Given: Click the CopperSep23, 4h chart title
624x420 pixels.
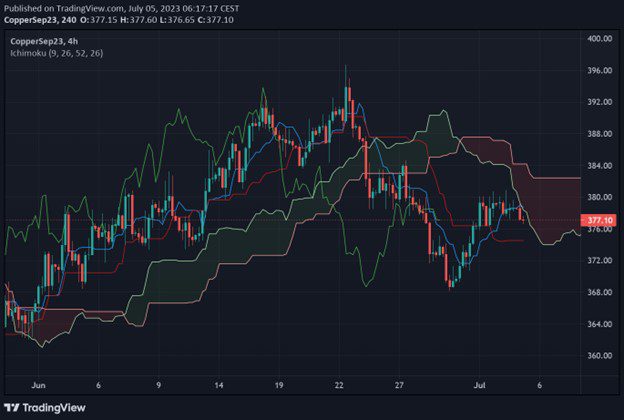Looking at the screenshot, I should pos(44,41).
